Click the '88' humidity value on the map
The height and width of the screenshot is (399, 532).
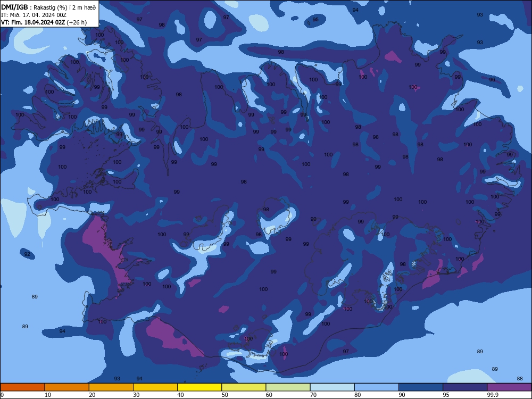click(520, 379)
